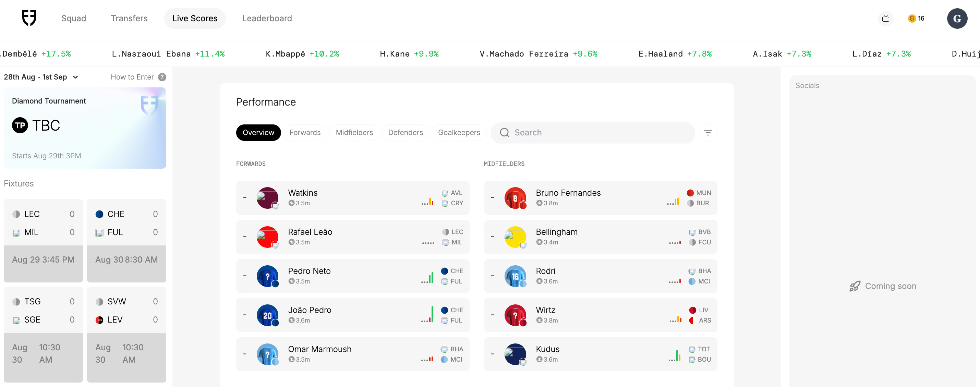Click Pedro Neto's jersey avatar

click(x=267, y=276)
